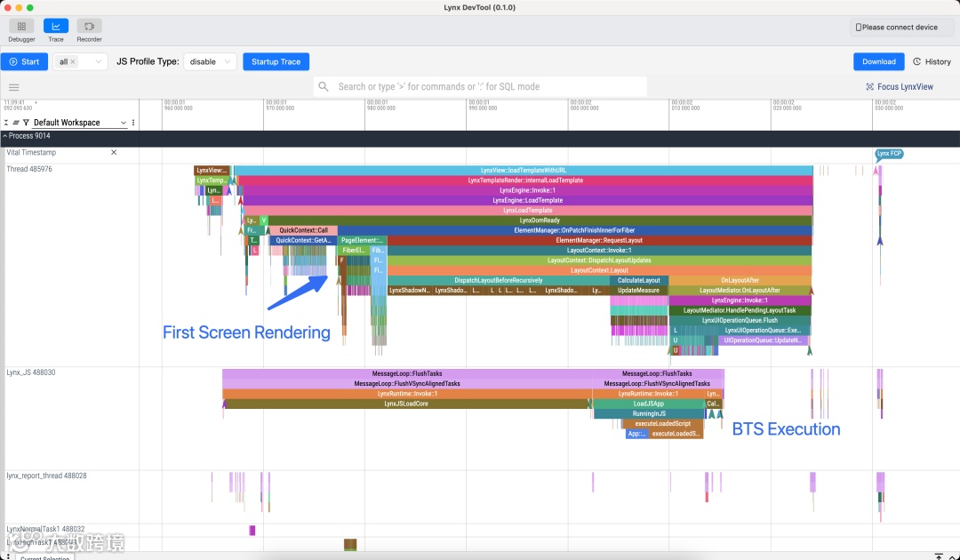The image size is (960, 560).
Task: Click the Lynx FCP timestamp marker
Action: 889,154
